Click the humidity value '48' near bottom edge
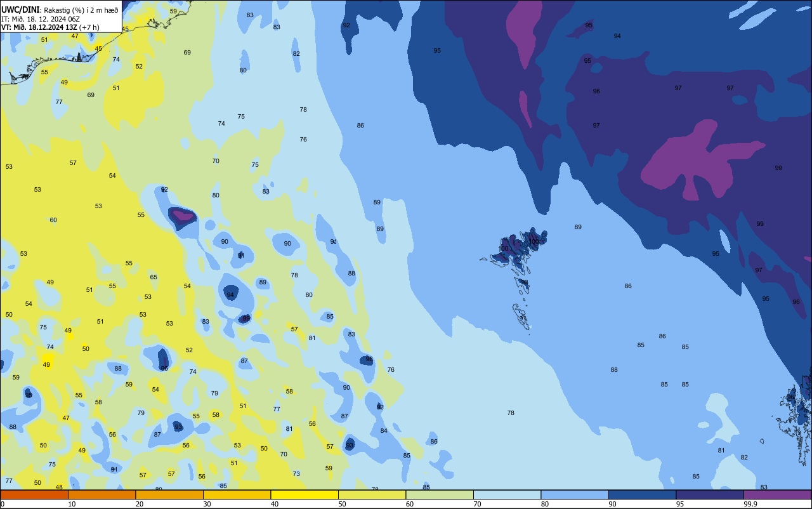 59,487
